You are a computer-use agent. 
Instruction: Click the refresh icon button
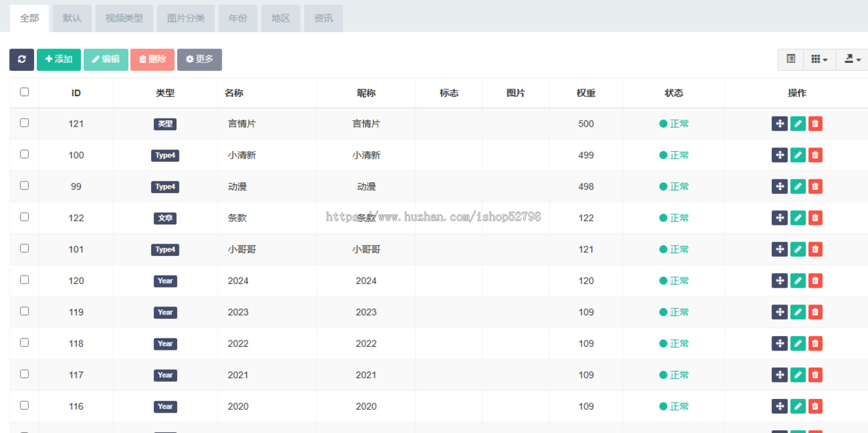tap(22, 59)
